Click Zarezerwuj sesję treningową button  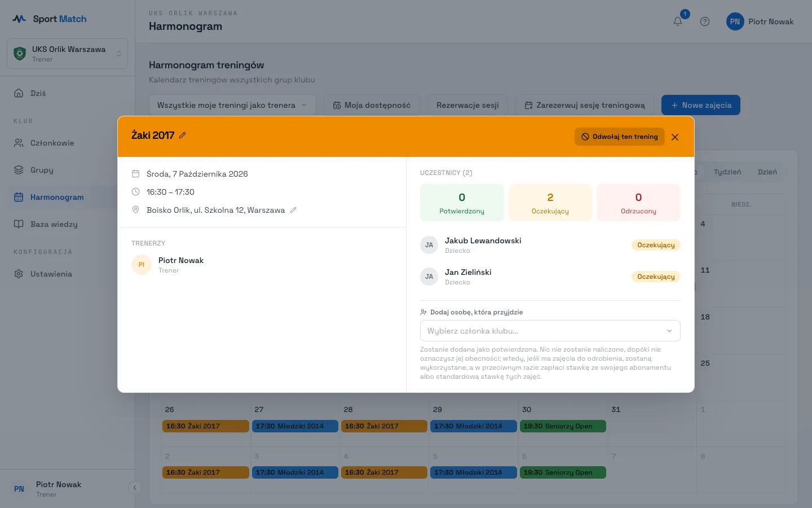[x=585, y=105]
